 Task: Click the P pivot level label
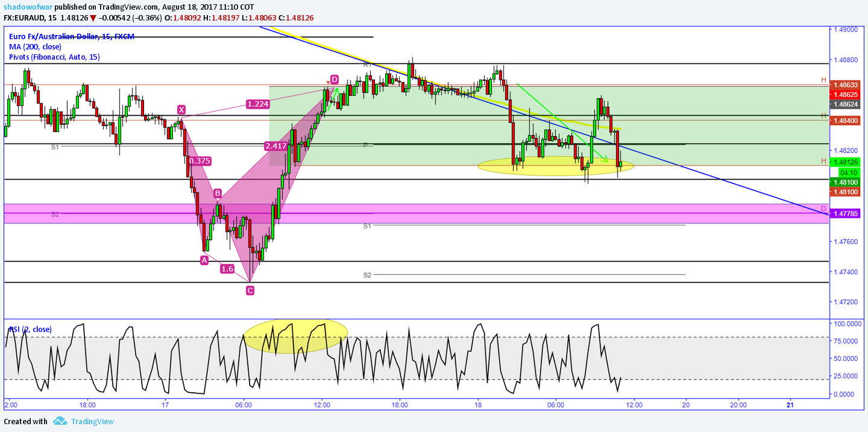pos(365,145)
